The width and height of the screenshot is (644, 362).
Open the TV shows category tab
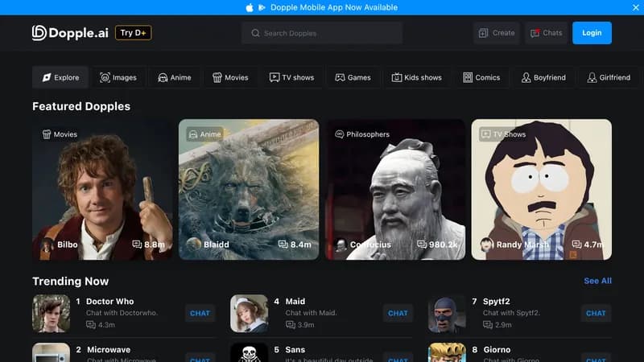[x=291, y=77]
